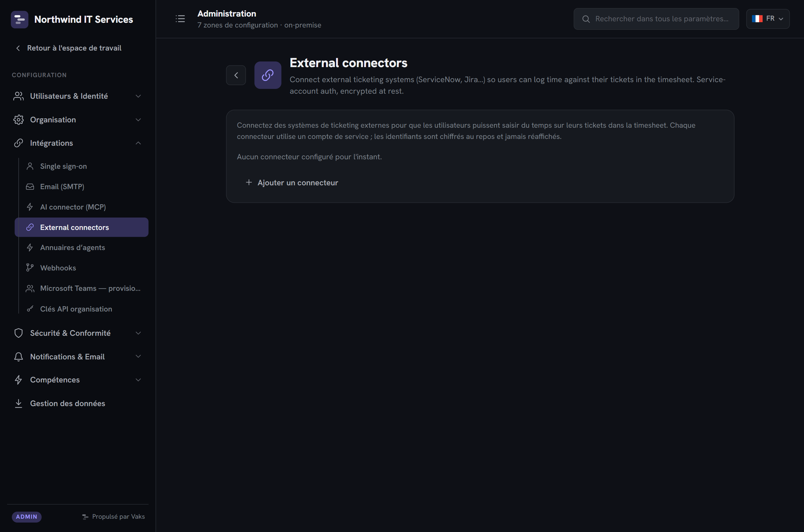Click the text 'Aucun connecteur configuré pour l'instant.'
Image resolution: width=804 pixels, height=532 pixels.
(309, 157)
